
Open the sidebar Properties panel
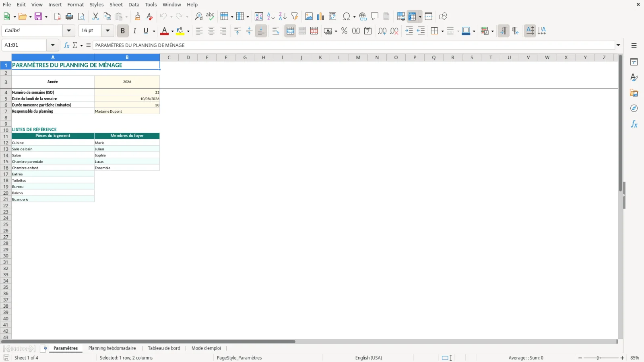click(634, 62)
